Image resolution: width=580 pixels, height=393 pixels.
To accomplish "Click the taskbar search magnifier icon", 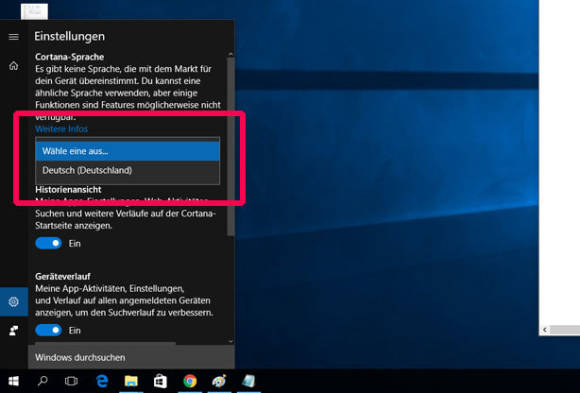I will [x=43, y=381].
